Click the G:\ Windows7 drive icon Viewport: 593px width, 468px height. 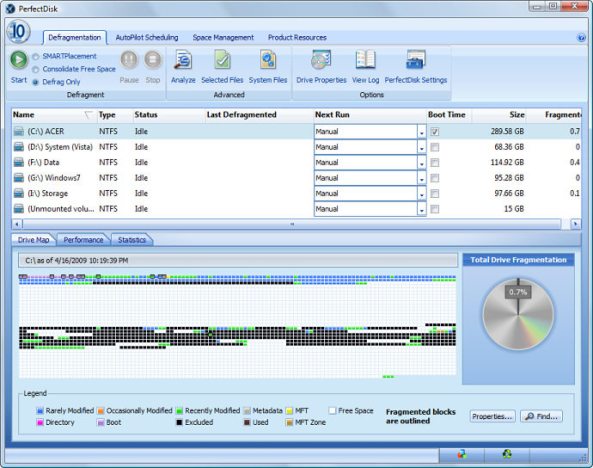pyautogui.click(x=19, y=178)
